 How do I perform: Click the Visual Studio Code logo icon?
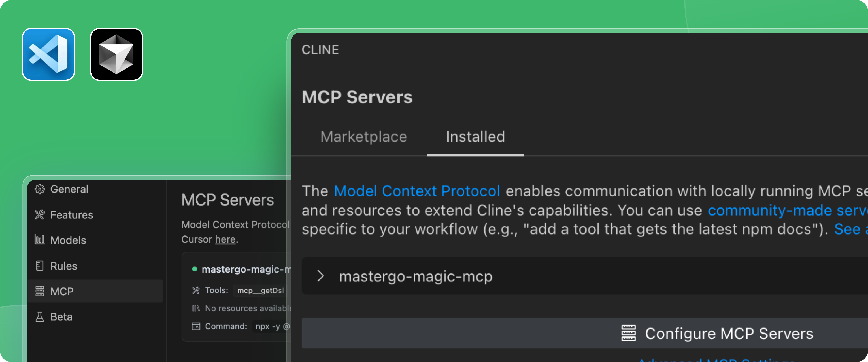pyautogui.click(x=48, y=54)
